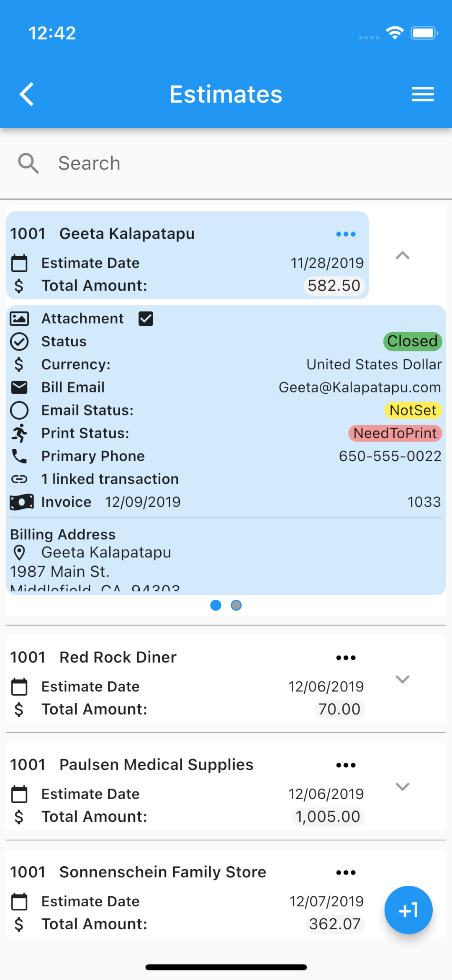Open three-dot menu for Red Rock Diner
The height and width of the screenshot is (980, 452).
tap(346, 658)
